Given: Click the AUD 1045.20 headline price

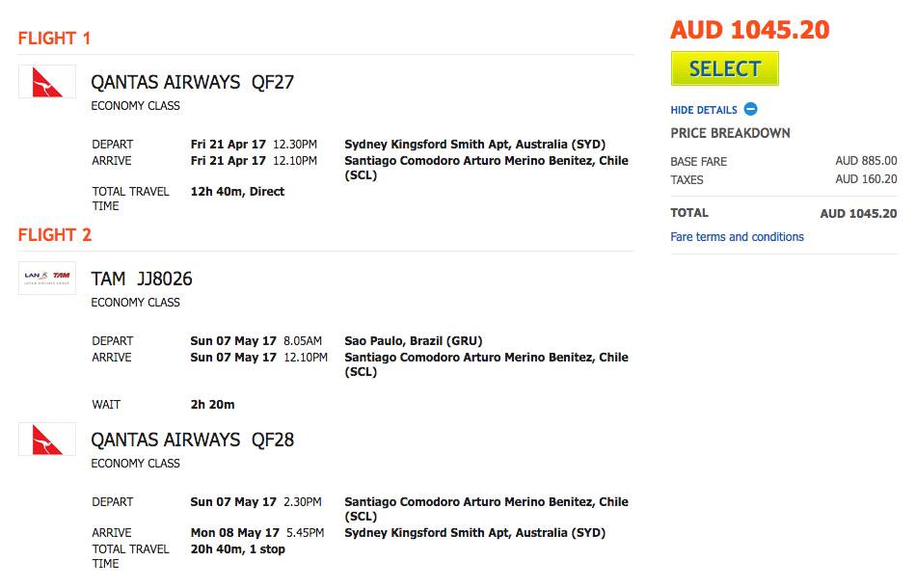Looking at the screenshot, I should click(749, 30).
